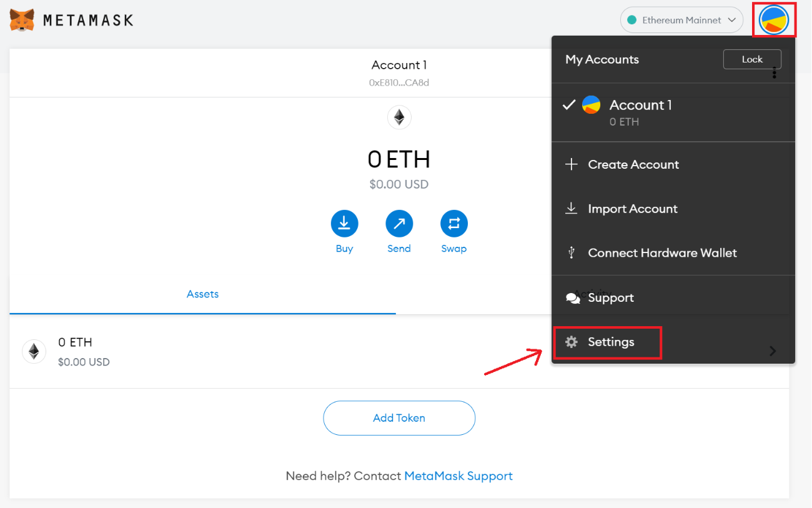
Task: Copy the 0xE810...CA8d account address
Action: click(399, 82)
